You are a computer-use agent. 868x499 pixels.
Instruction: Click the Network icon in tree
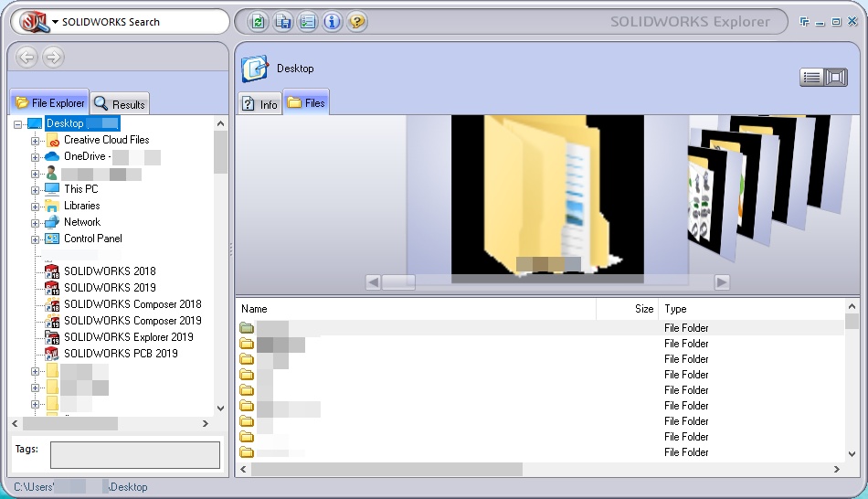52,222
